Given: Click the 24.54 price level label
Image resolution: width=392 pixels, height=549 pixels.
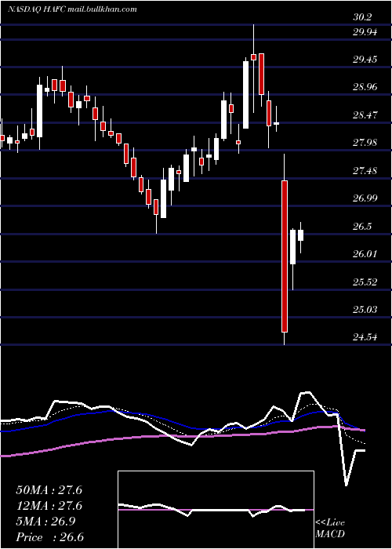Looking at the screenshot, I should tap(365, 337).
